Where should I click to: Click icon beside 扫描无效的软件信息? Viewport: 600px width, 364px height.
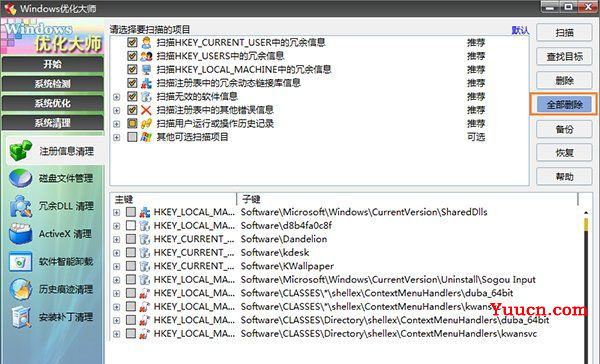[x=146, y=96]
